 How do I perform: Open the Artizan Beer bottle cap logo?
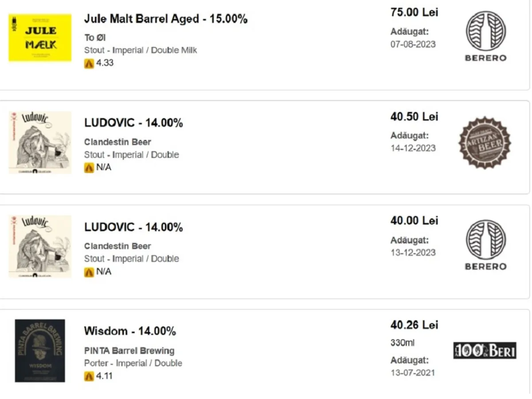click(x=485, y=143)
